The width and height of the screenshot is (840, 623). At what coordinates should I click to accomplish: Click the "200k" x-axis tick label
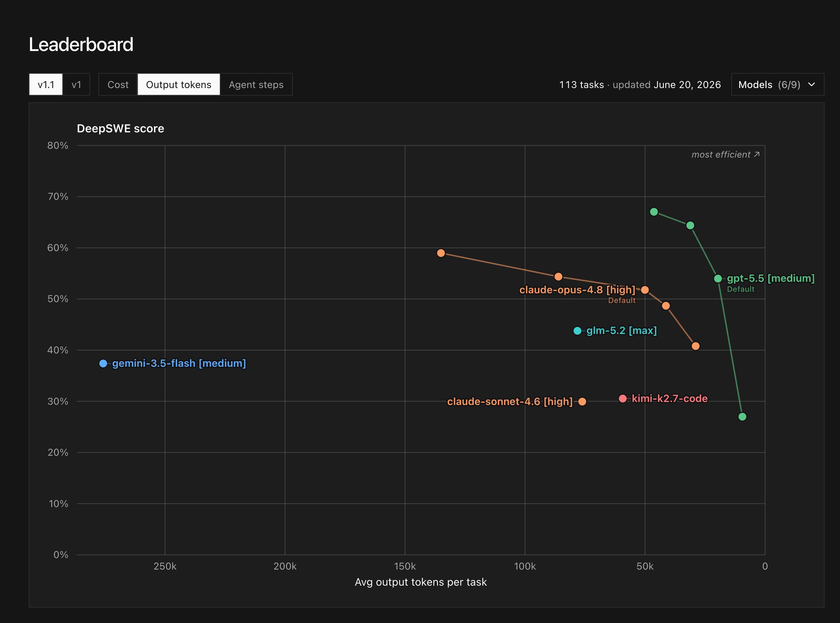[x=285, y=567]
